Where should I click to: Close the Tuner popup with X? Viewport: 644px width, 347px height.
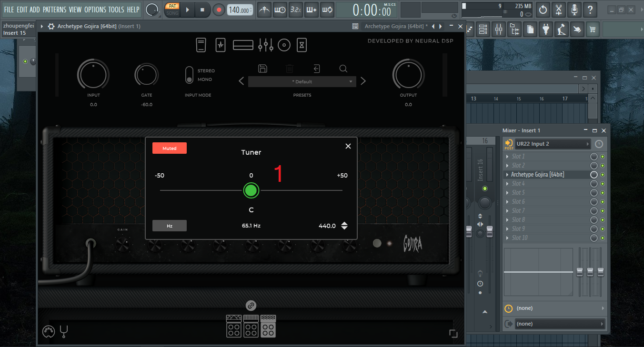(x=348, y=146)
